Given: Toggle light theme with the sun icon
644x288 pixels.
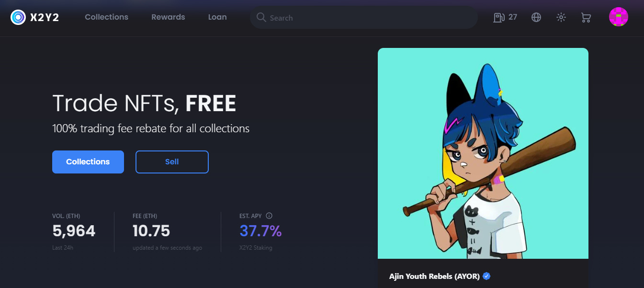Looking at the screenshot, I should coord(561,18).
